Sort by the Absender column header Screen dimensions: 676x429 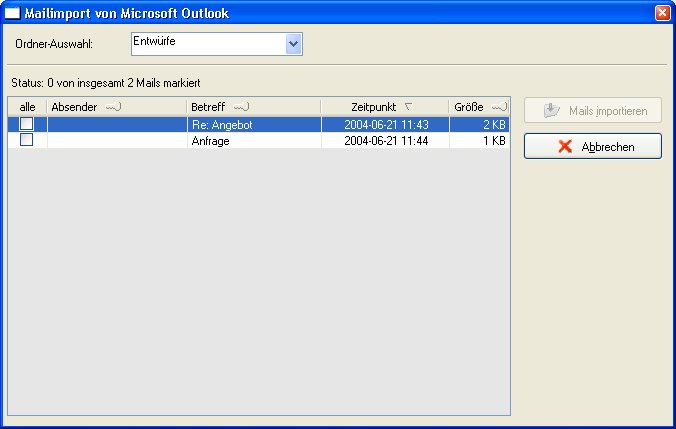click(x=116, y=107)
